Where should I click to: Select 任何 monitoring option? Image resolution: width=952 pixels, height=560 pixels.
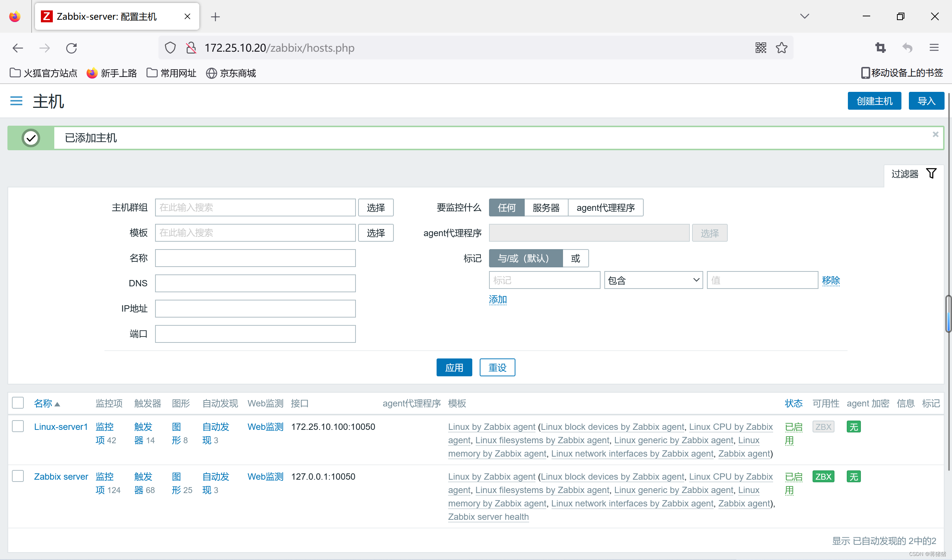506,207
